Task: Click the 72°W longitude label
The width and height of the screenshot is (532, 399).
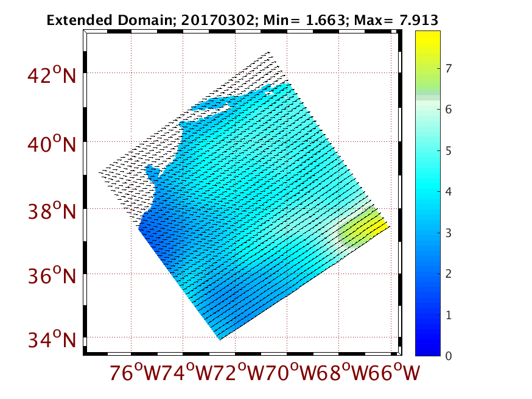Action: [x=239, y=372]
